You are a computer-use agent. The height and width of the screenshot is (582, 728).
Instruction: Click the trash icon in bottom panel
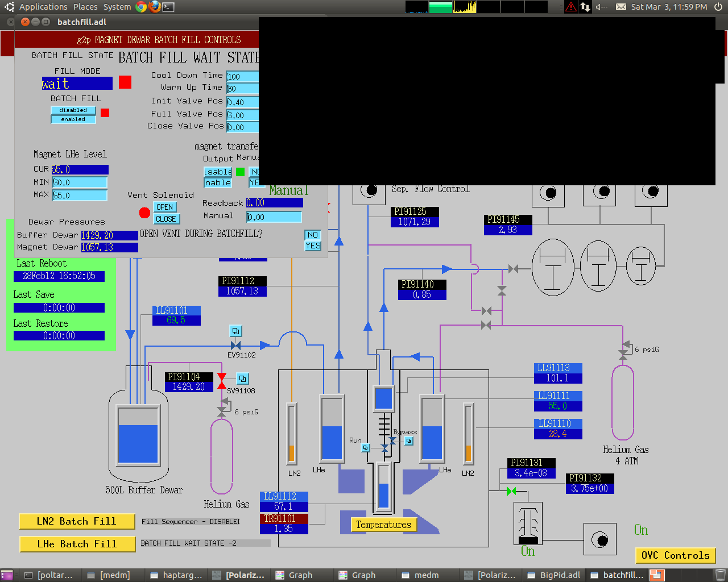pyautogui.click(x=721, y=575)
